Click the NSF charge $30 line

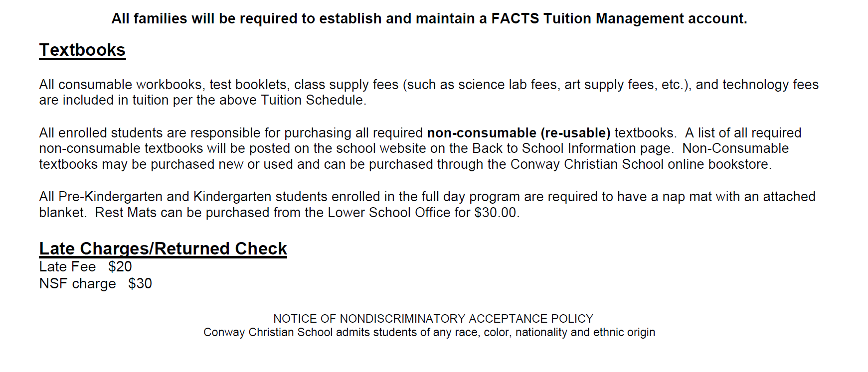(x=95, y=284)
